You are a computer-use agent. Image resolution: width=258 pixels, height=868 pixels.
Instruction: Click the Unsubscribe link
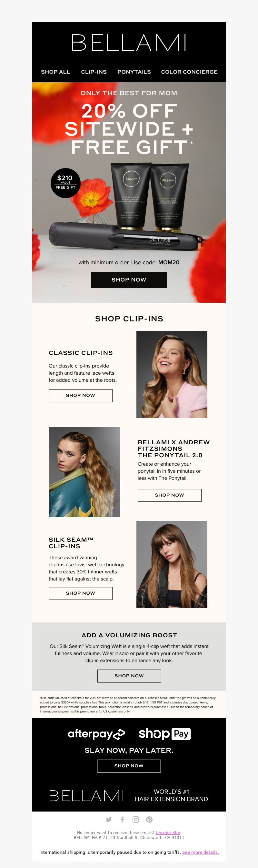click(168, 832)
